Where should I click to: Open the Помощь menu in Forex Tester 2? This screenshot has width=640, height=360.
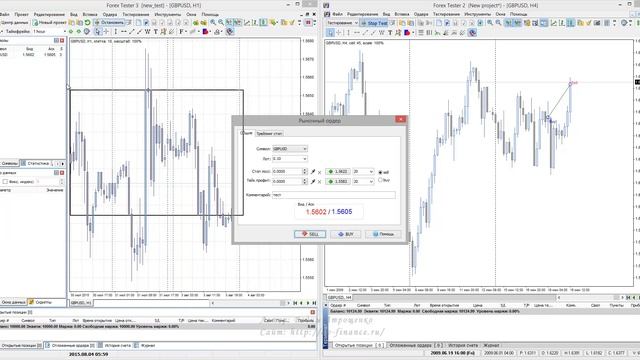518,14
